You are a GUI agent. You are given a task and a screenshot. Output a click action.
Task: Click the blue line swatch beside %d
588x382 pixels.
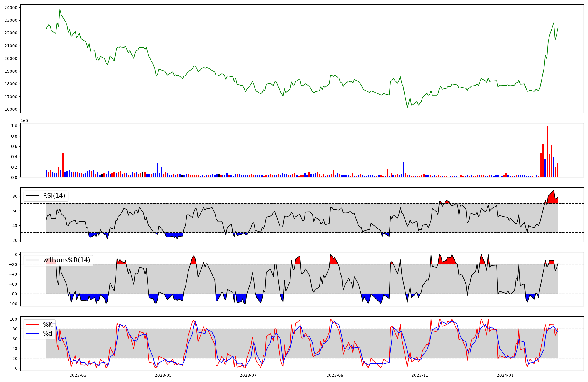pyautogui.click(x=32, y=334)
